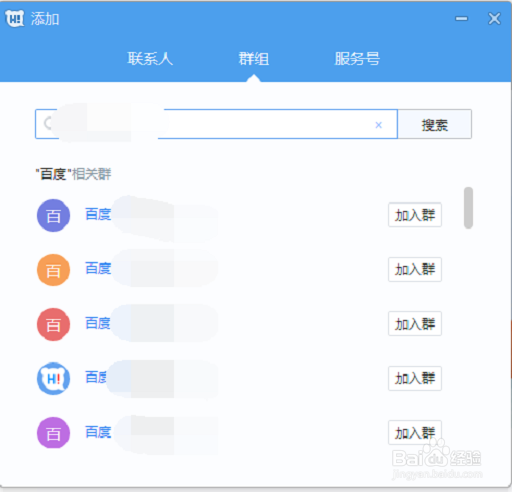Switch to the 群组 tab

pyautogui.click(x=254, y=59)
